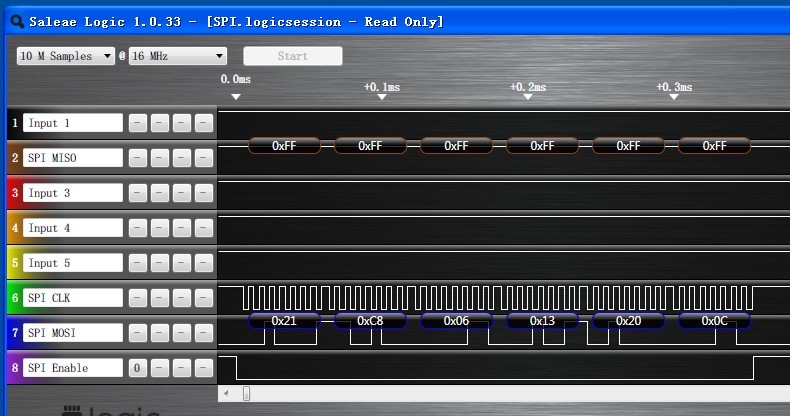Click second trigger button on SPI MOSI row

coord(160,333)
